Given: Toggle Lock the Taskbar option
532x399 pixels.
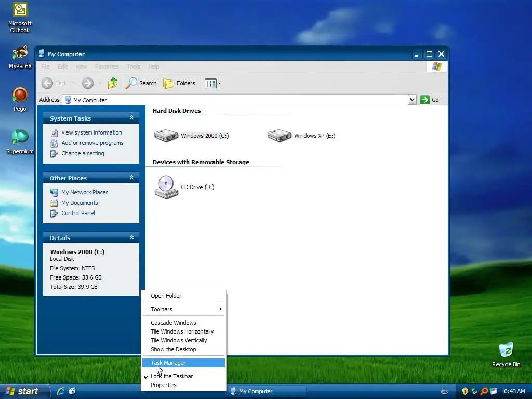Looking at the screenshot, I should pos(183,376).
